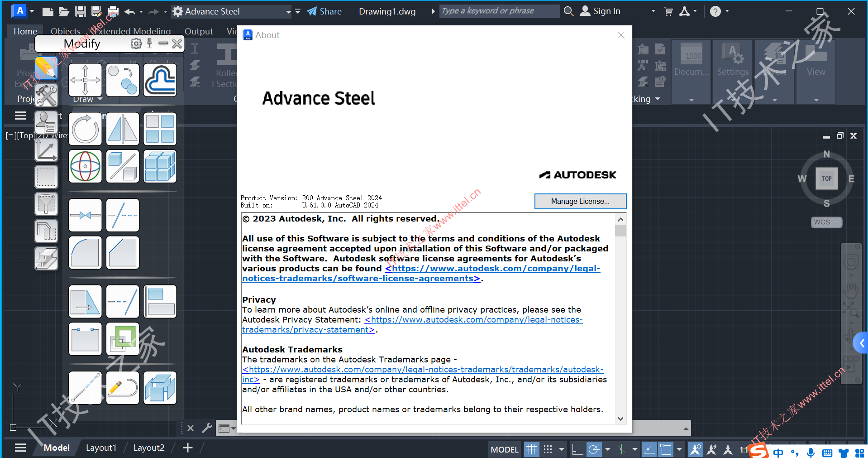Select the Edit Polyline pencil icon

click(123, 388)
